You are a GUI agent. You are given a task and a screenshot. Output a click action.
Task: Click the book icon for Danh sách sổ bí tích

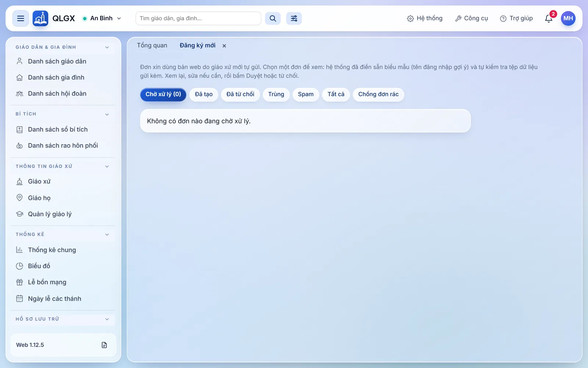pos(19,130)
